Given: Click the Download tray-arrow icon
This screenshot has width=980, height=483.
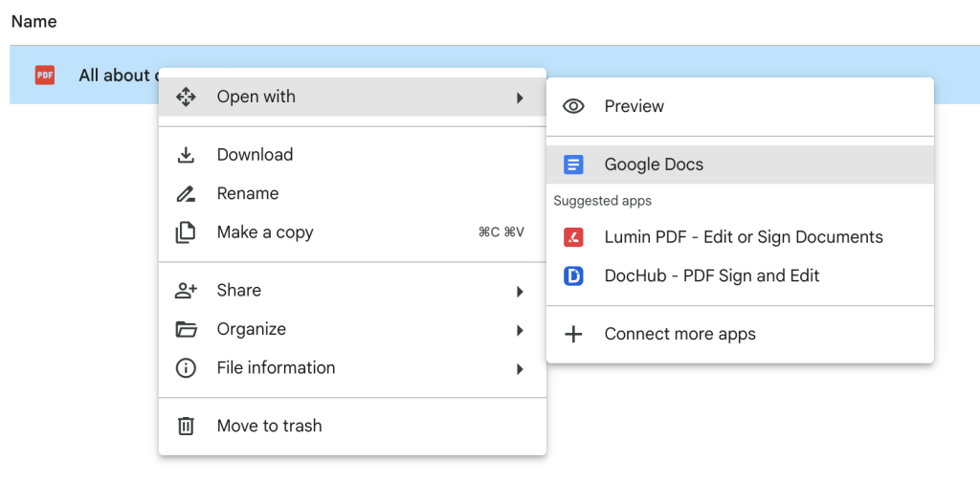Looking at the screenshot, I should coord(186,155).
